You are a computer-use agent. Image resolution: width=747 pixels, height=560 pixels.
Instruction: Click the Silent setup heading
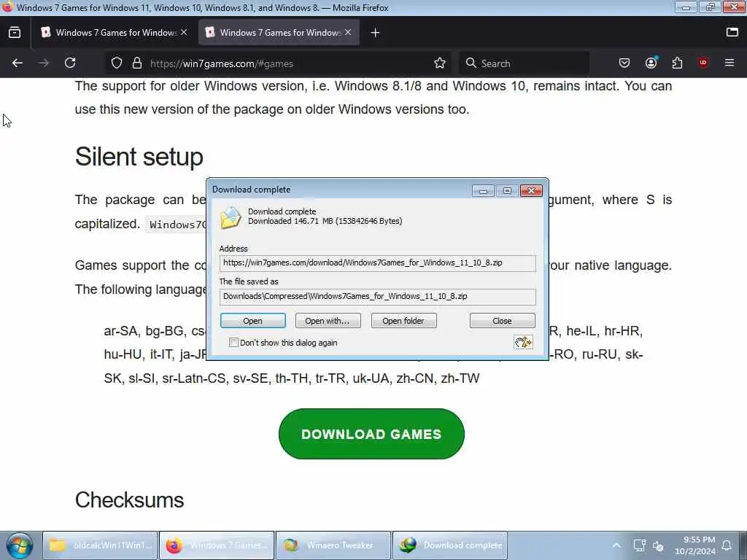(139, 157)
